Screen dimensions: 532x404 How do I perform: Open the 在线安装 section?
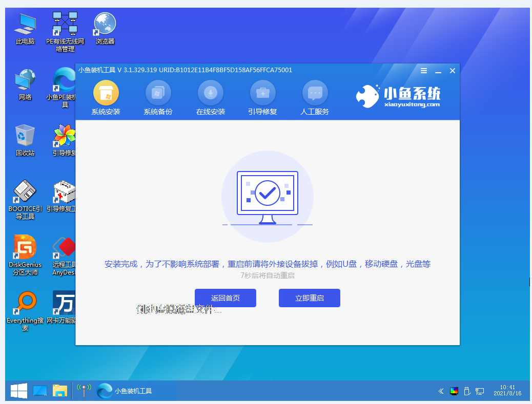click(210, 93)
